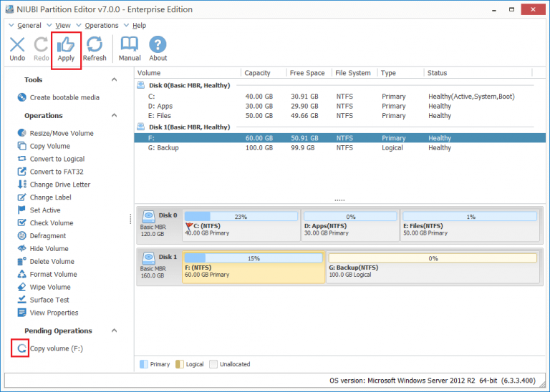This screenshot has height=392, width=550.
Task: Collapse the Pending Operations section chevron
Action: [x=114, y=330]
